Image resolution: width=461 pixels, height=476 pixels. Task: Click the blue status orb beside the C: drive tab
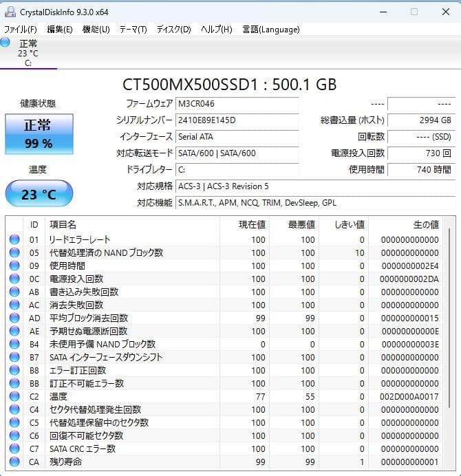[5, 42]
